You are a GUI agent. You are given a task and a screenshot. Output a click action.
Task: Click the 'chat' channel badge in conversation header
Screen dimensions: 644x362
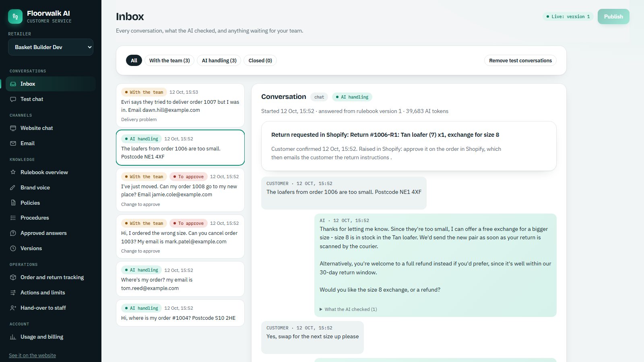point(319,97)
